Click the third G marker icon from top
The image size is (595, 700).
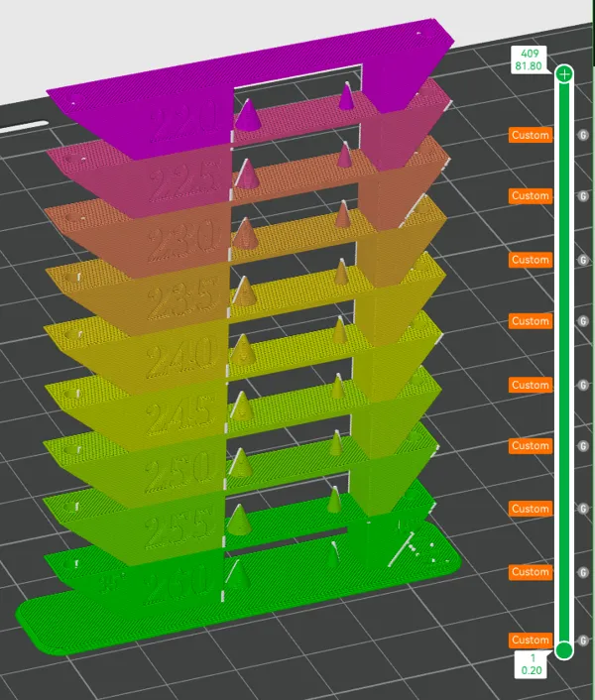pos(583,260)
